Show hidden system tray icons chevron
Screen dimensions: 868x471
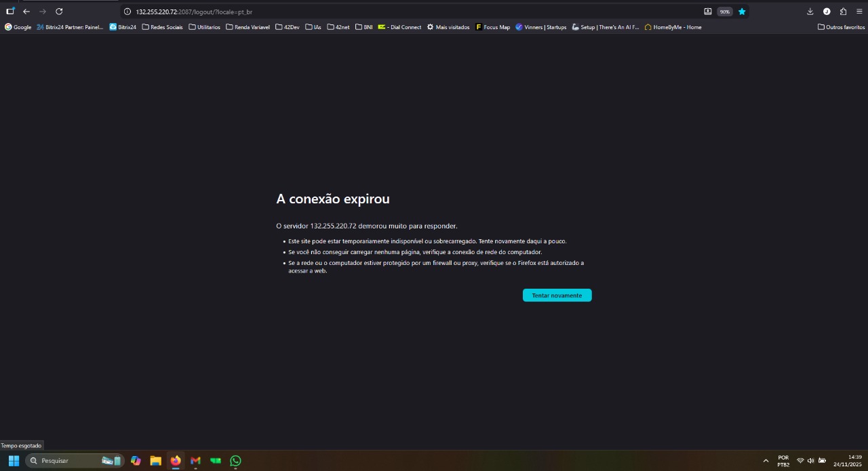pyautogui.click(x=766, y=461)
